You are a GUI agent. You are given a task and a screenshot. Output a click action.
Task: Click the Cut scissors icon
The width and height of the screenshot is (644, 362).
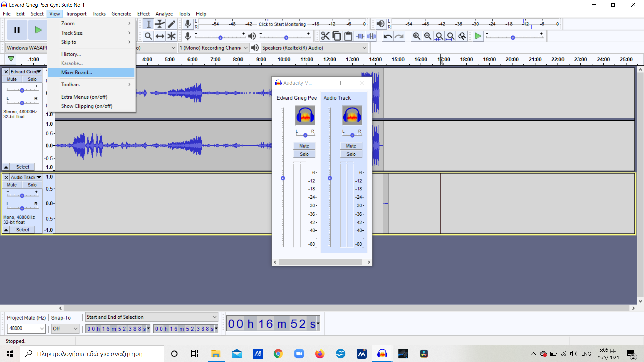325,36
